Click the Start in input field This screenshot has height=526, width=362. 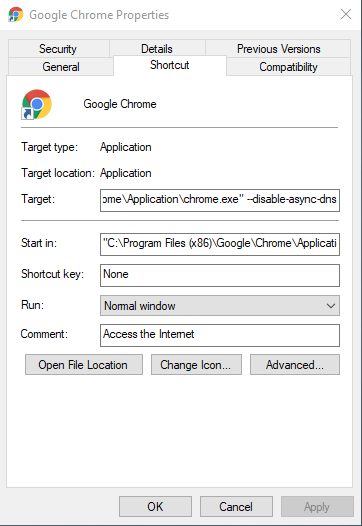point(220,244)
